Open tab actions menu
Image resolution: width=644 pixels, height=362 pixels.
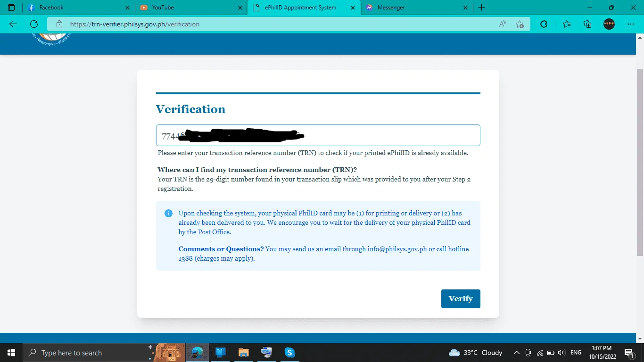pyautogui.click(x=11, y=8)
